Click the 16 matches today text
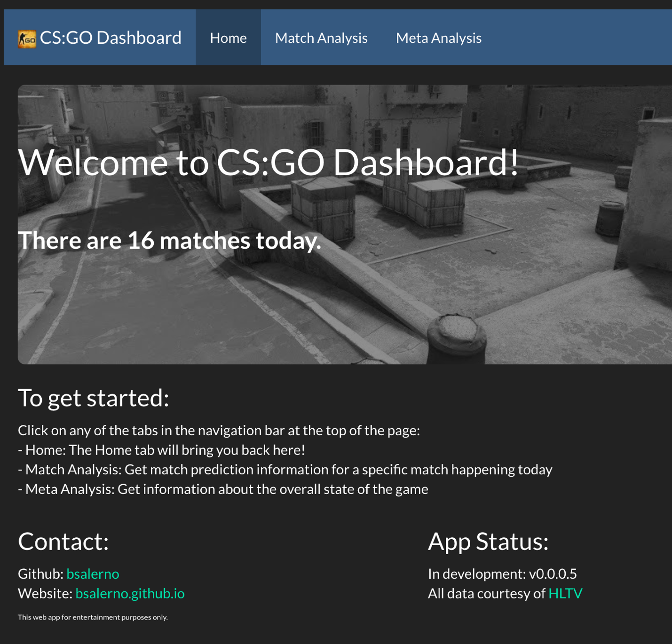 point(169,240)
